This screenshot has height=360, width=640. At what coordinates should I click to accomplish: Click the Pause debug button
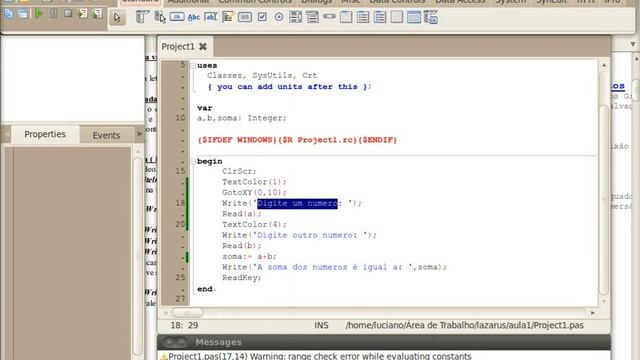point(53,13)
